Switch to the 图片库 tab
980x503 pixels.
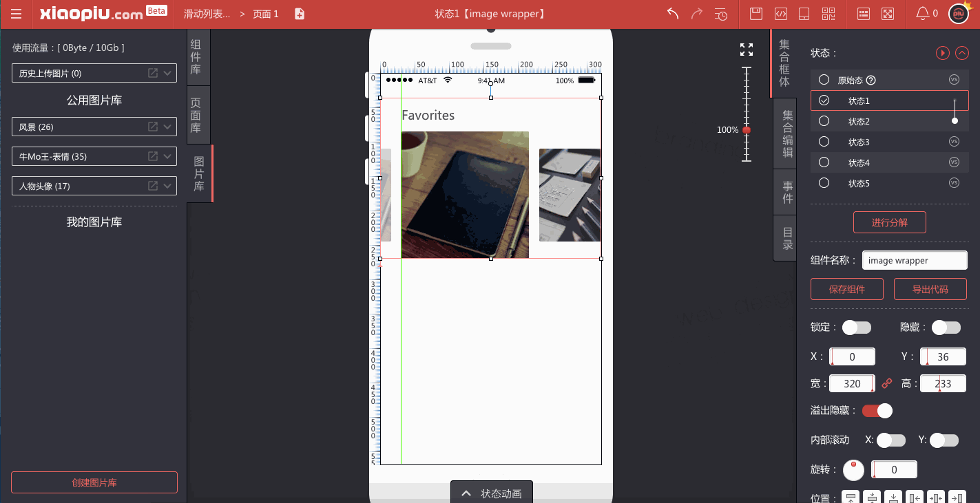(200, 173)
